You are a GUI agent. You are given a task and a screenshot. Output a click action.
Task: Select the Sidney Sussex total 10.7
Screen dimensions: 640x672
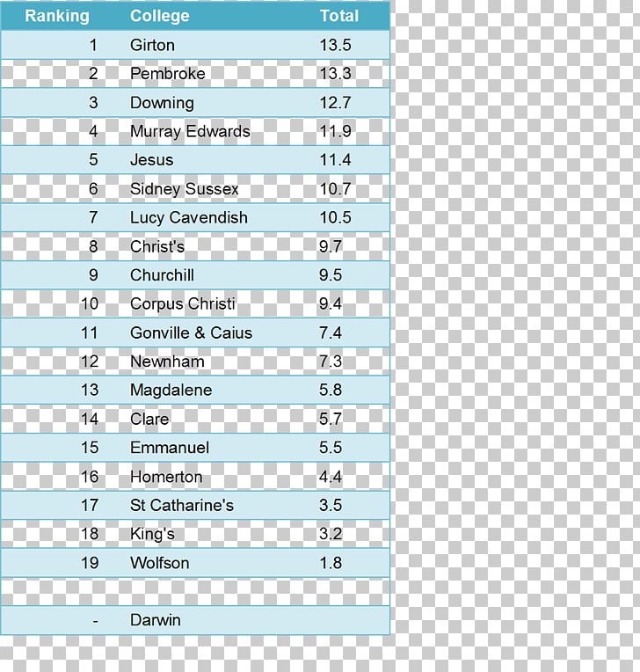[x=335, y=189]
